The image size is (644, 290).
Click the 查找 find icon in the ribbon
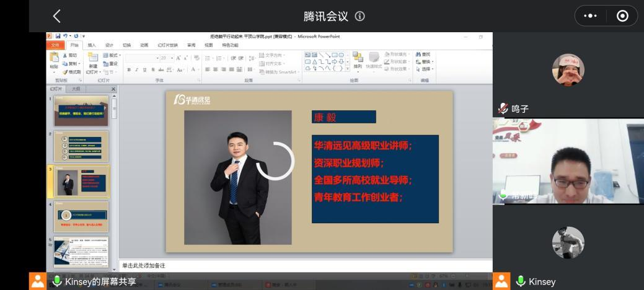tap(426, 55)
